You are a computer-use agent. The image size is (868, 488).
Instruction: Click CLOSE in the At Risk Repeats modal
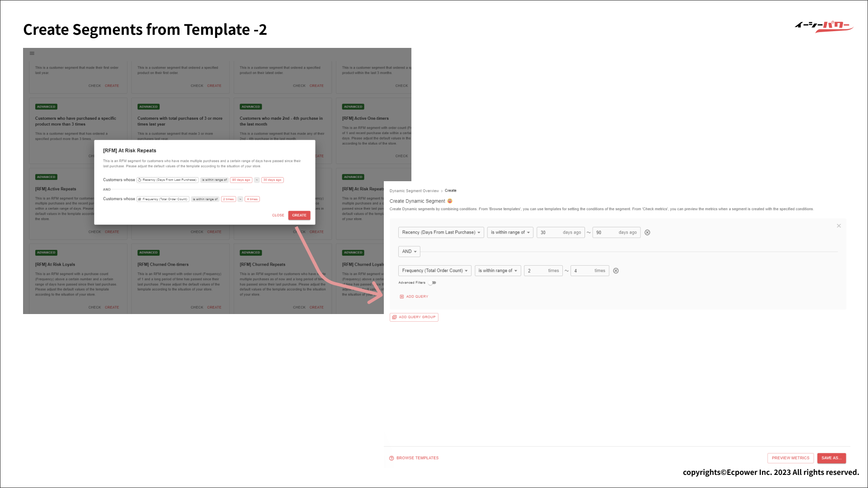pyautogui.click(x=278, y=216)
